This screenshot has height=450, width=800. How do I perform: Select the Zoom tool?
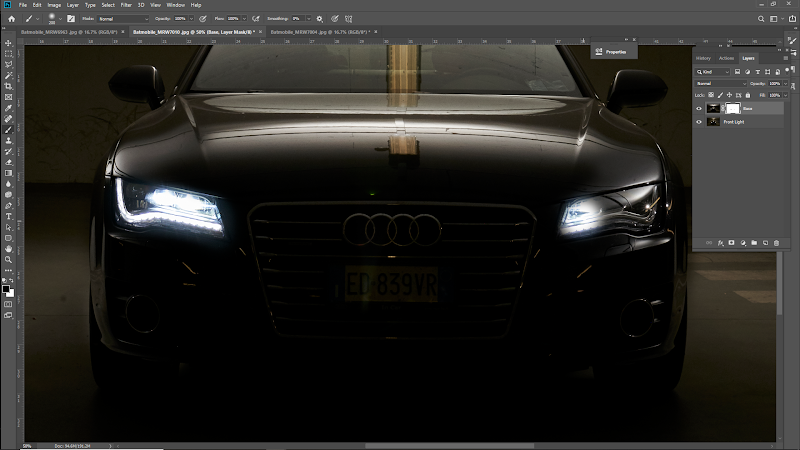click(x=8, y=260)
